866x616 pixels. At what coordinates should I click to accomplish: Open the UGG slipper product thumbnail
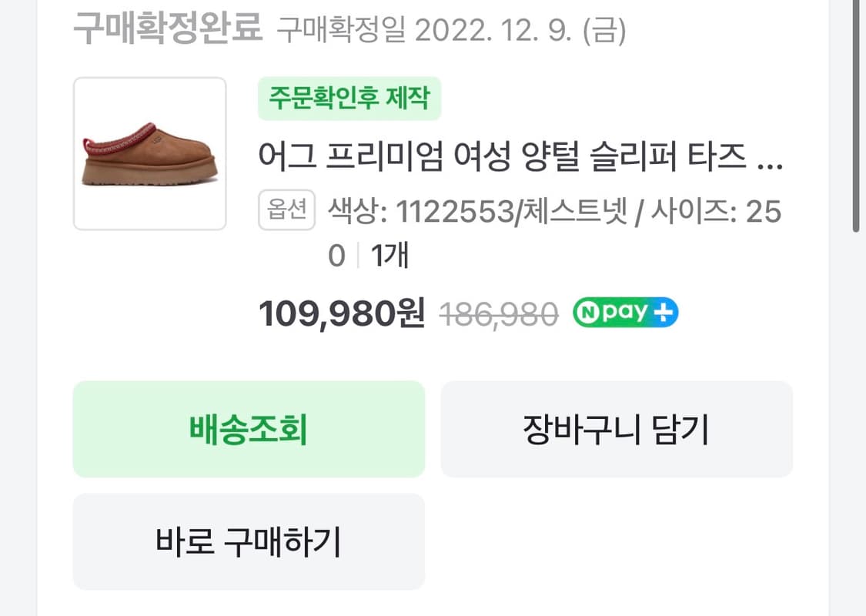tap(150, 152)
